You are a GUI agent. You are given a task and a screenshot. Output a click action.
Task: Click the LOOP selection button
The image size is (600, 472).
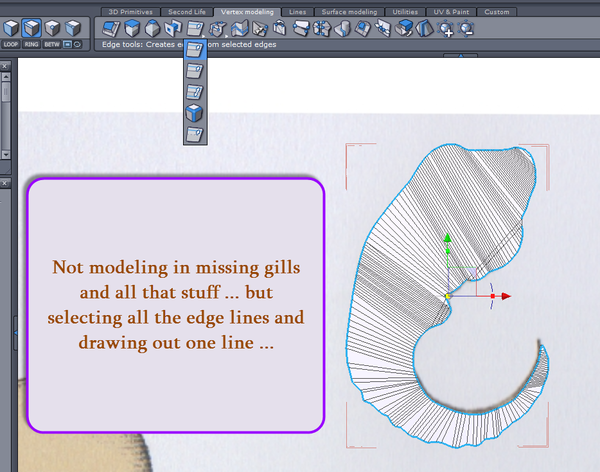pos(11,44)
